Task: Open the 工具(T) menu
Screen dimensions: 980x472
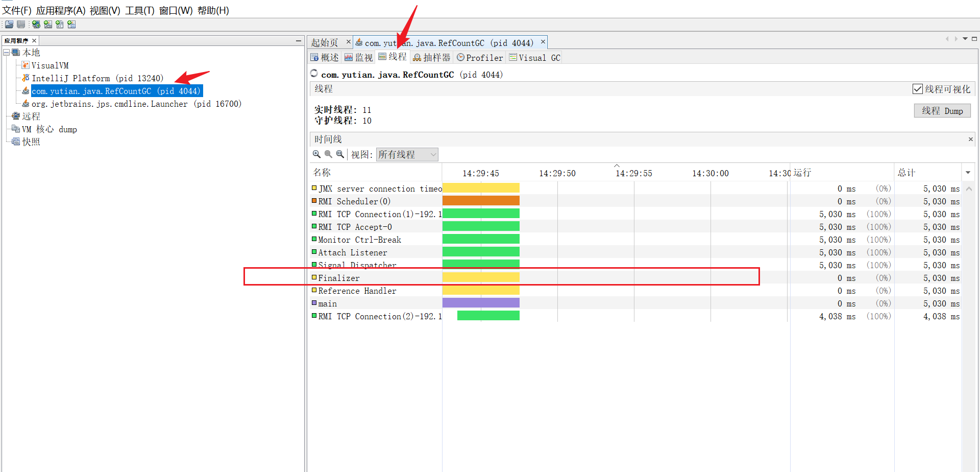Action: [x=139, y=10]
